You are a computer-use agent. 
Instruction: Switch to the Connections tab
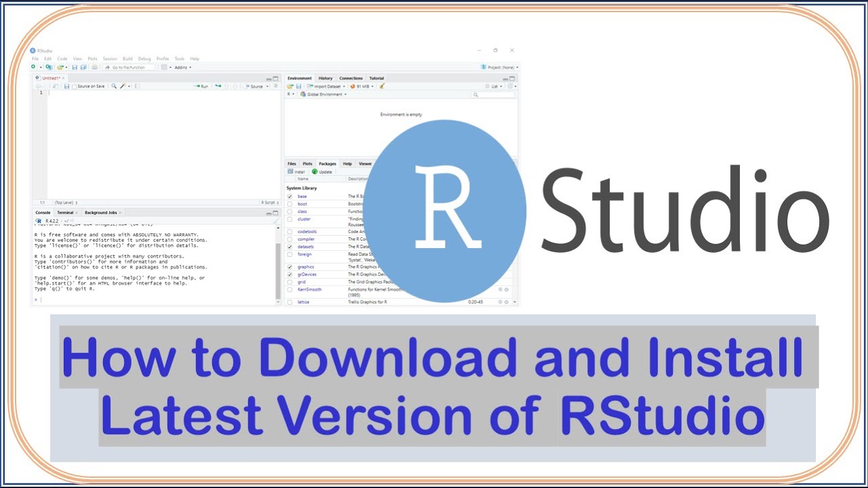[351, 78]
